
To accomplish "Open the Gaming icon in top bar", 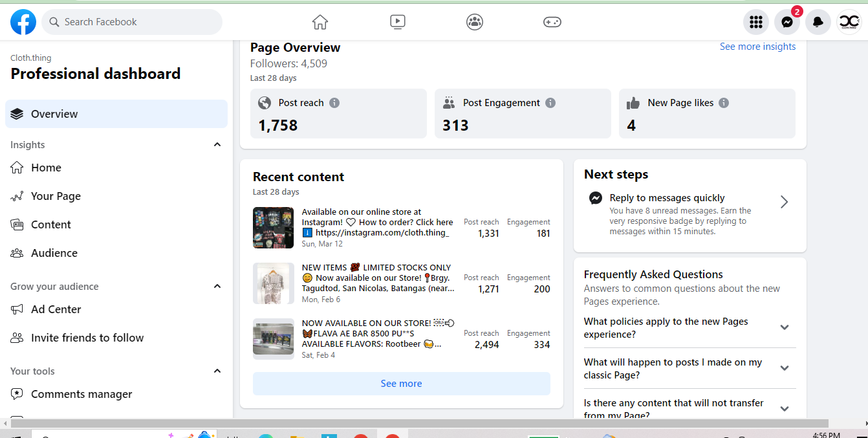I will pos(552,22).
